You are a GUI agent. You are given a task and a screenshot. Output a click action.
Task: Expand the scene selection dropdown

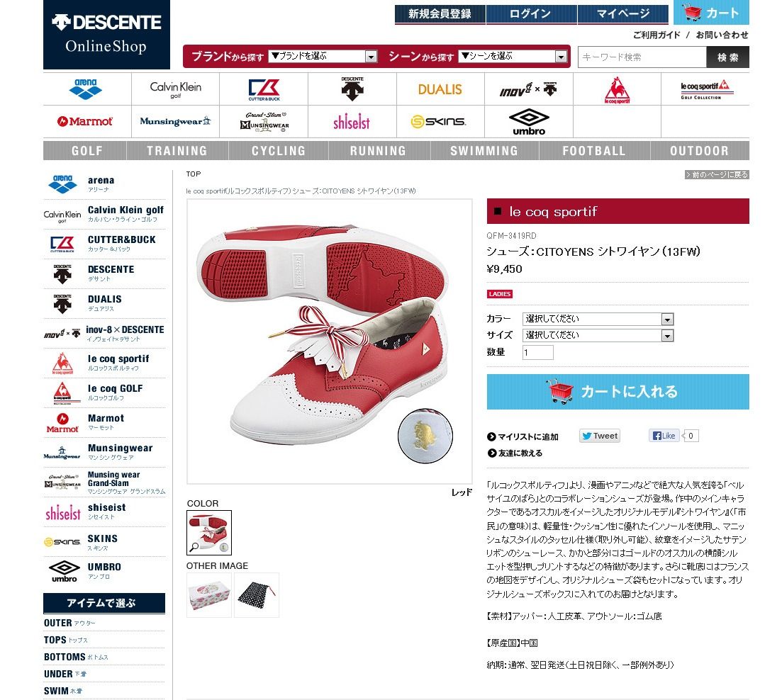click(513, 56)
